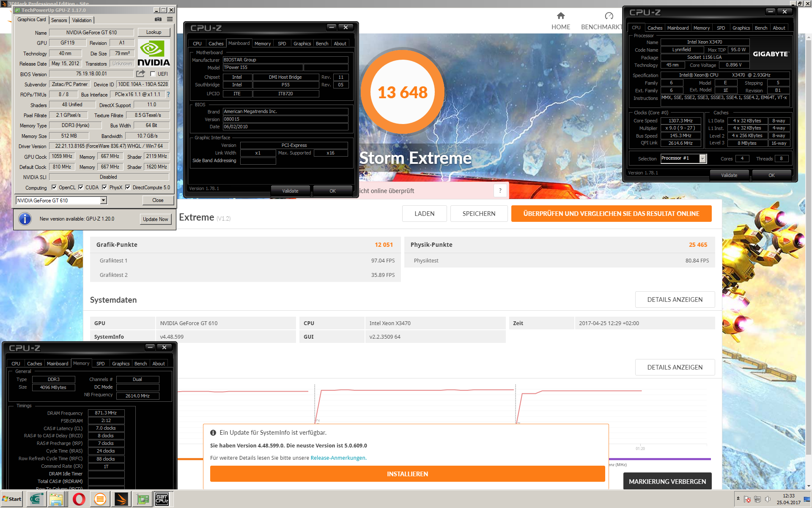Click DETAILS ANZEIGEN next to Systemdaten
The width and height of the screenshot is (812, 508).
[675, 300]
